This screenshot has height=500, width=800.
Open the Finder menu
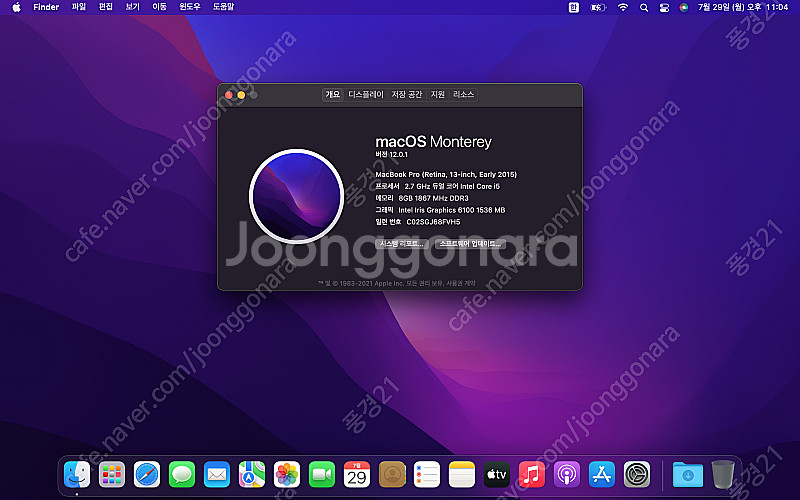pyautogui.click(x=46, y=7)
